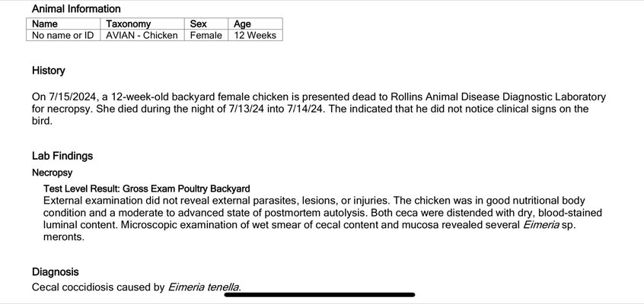This screenshot has height=304, width=644.
Task: Select the Sex column header cell
Action: [x=206, y=24]
